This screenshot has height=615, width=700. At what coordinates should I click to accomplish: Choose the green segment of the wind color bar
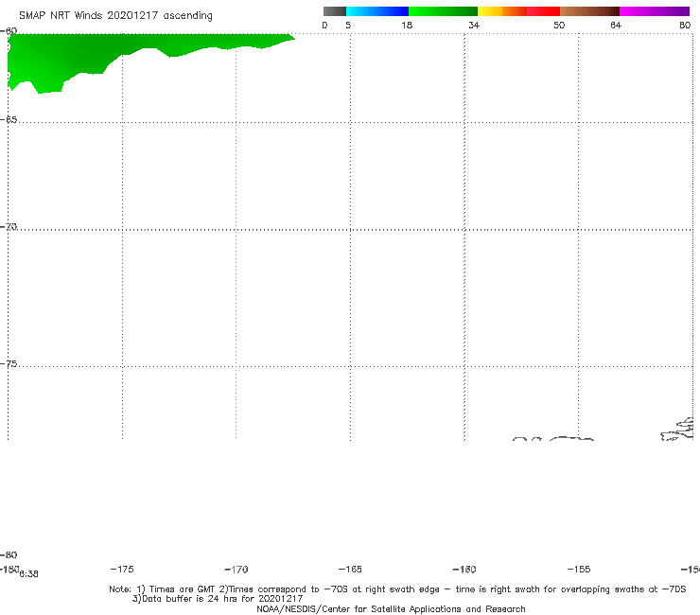[443, 11]
